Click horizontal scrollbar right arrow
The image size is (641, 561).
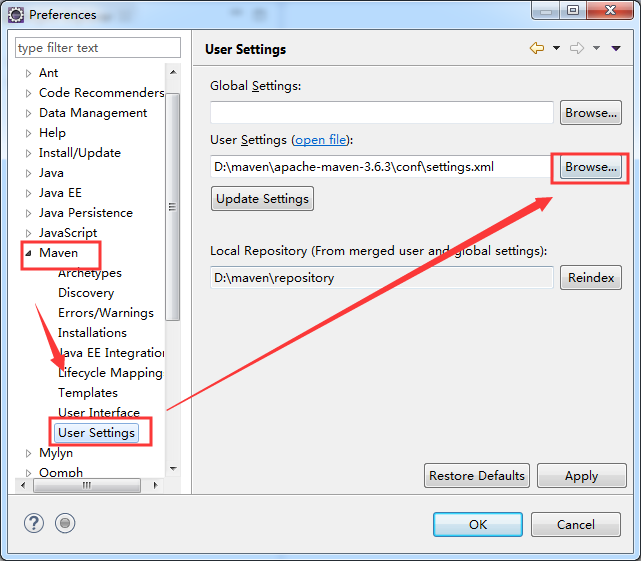pos(155,485)
